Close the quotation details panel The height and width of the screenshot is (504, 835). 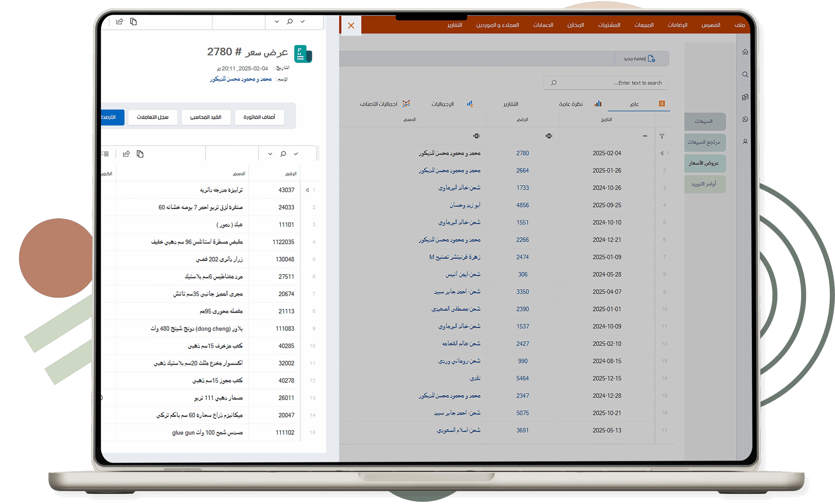351,25
